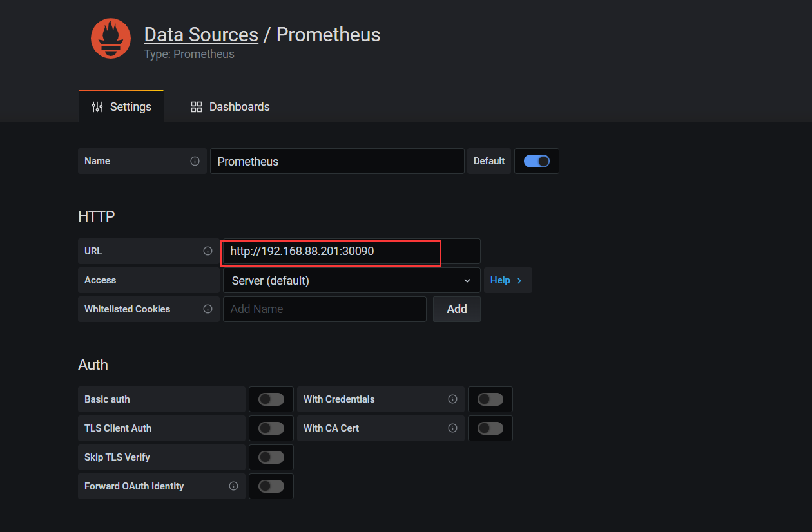The width and height of the screenshot is (812, 532).
Task: Enable the TLS Client Auth switch
Action: [271, 428]
